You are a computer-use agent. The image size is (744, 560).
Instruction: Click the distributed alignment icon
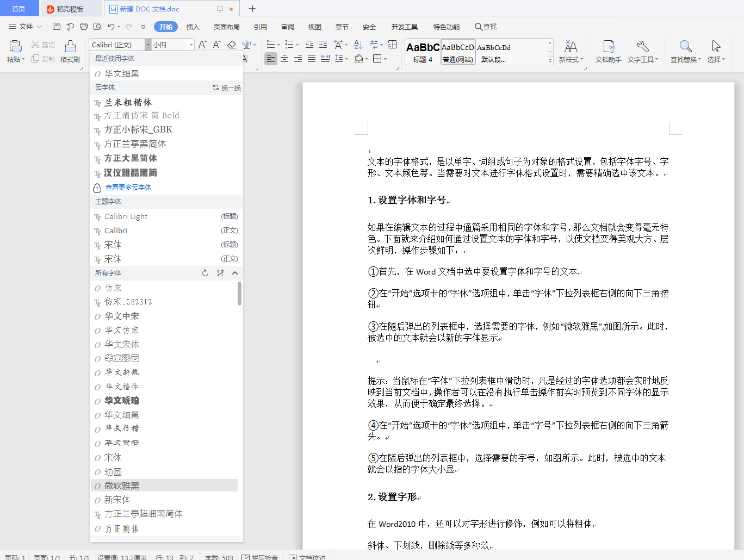[x=325, y=59]
